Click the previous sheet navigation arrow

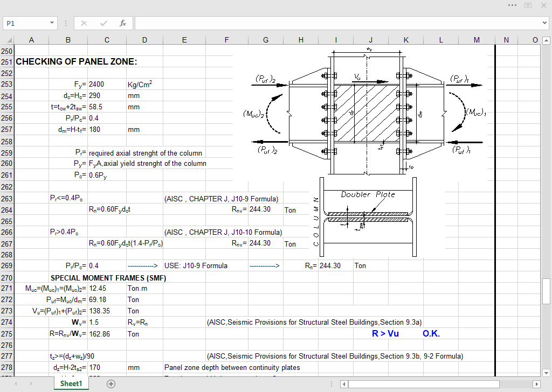click(x=16, y=384)
